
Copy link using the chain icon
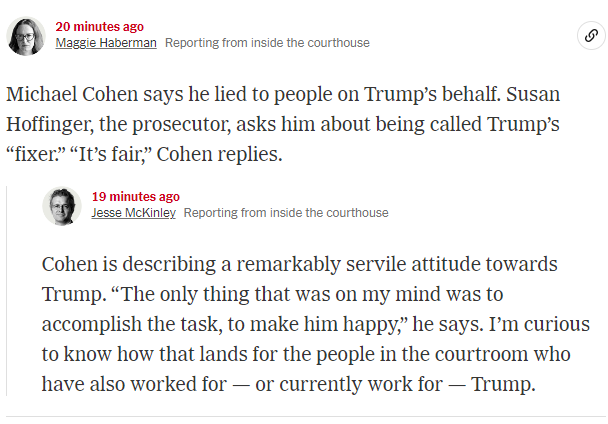[591, 36]
